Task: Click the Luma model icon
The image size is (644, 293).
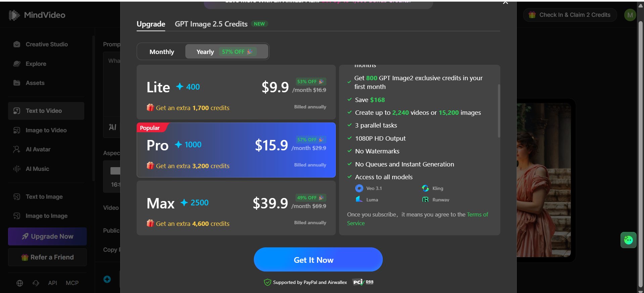Action: coord(359,199)
